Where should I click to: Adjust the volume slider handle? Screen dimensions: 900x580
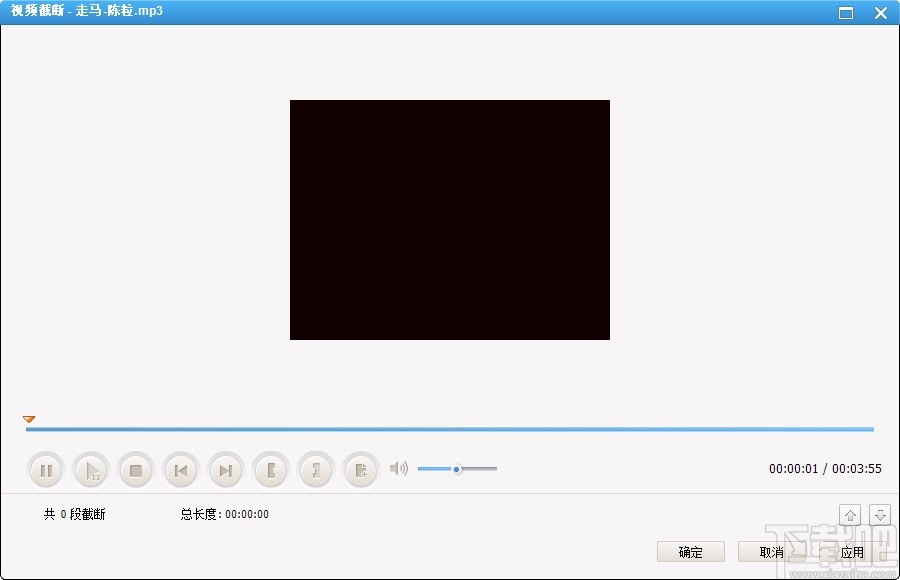tap(456, 468)
